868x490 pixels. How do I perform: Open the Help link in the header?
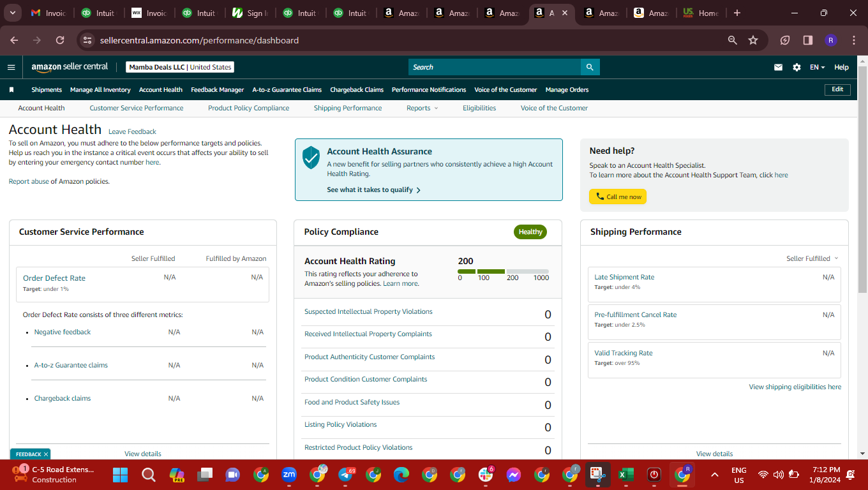[x=842, y=67]
